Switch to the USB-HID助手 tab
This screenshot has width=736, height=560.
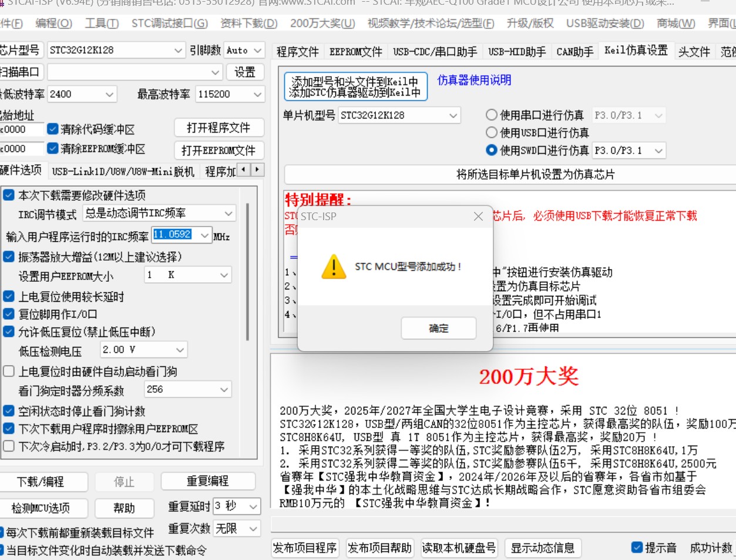click(x=517, y=52)
